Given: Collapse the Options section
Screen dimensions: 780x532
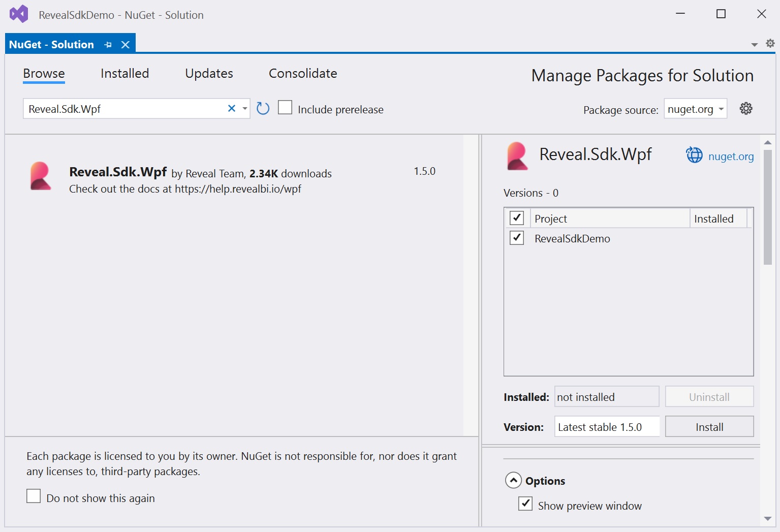Looking at the screenshot, I should click(x=513, y=480).
